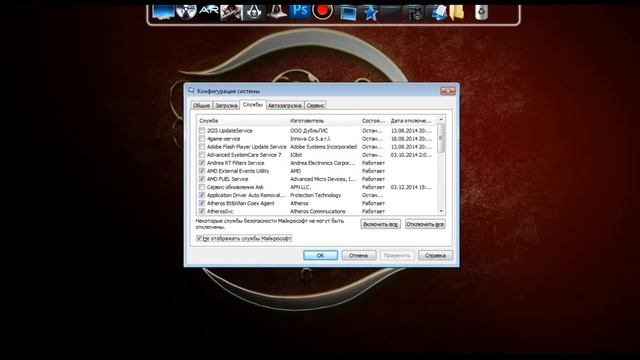This screenshot has height=360, width=640.
Task: Uncheck Application Driver Auto Removal service
Action: click(x=202, y=195)
